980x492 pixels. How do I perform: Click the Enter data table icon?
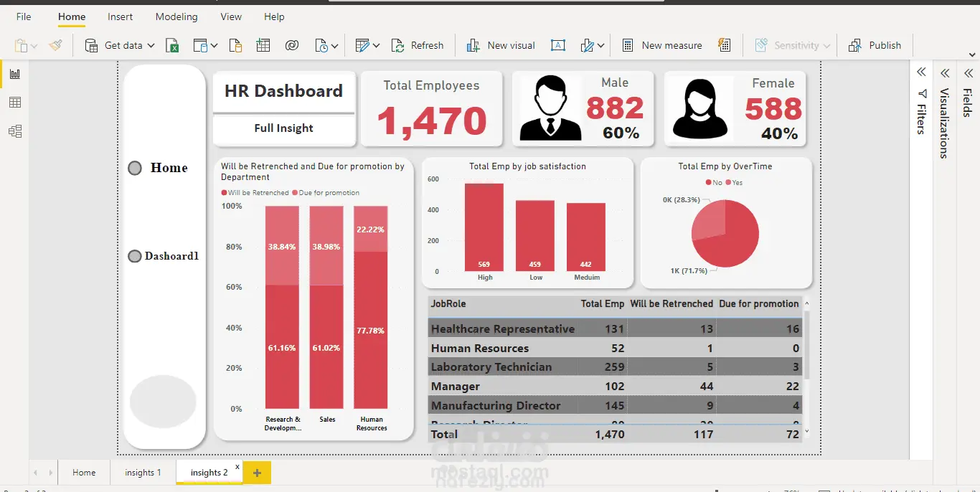pos(263,45)
